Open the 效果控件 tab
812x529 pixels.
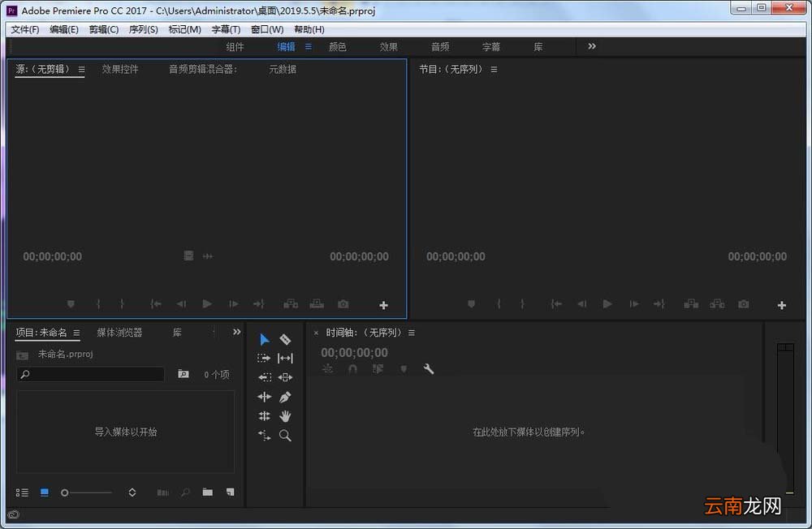pyautogui.click(x=120, y=69)
